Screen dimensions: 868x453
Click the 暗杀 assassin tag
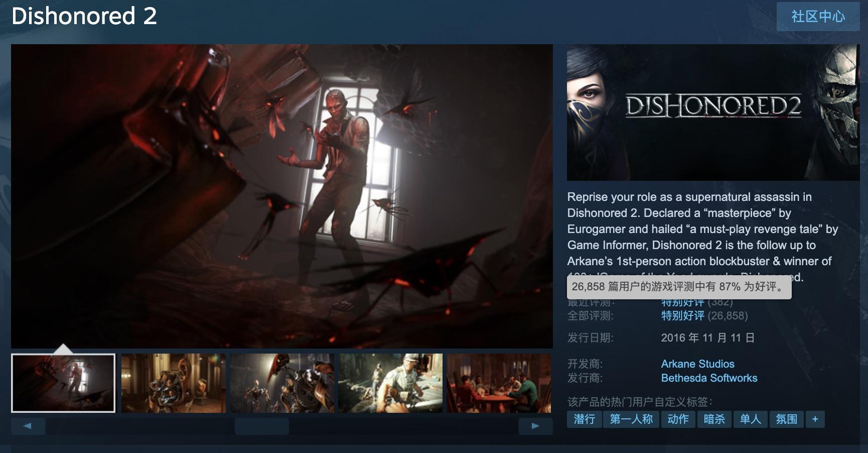714,419
